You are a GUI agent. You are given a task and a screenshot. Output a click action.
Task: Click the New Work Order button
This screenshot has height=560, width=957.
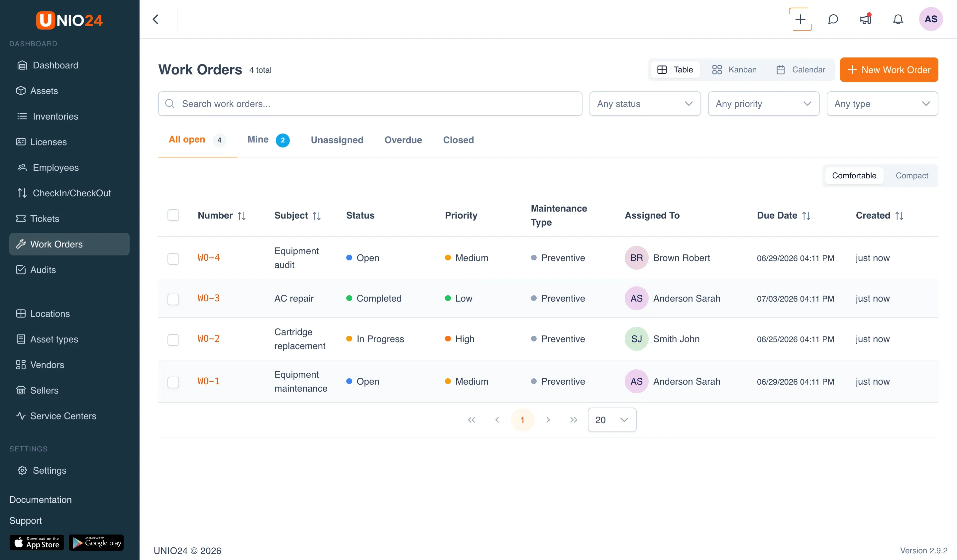[x=889, y=69]
